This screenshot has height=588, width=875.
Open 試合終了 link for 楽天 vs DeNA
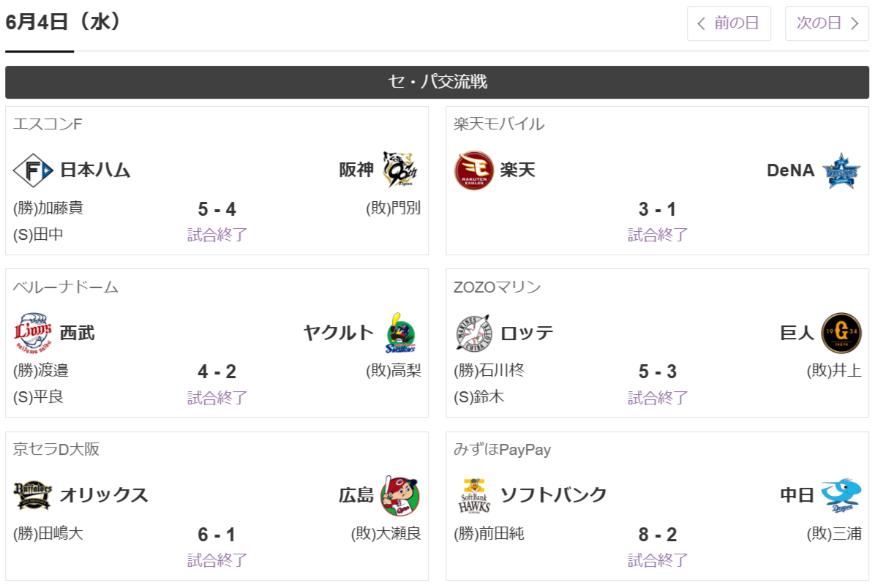[658, 235]
